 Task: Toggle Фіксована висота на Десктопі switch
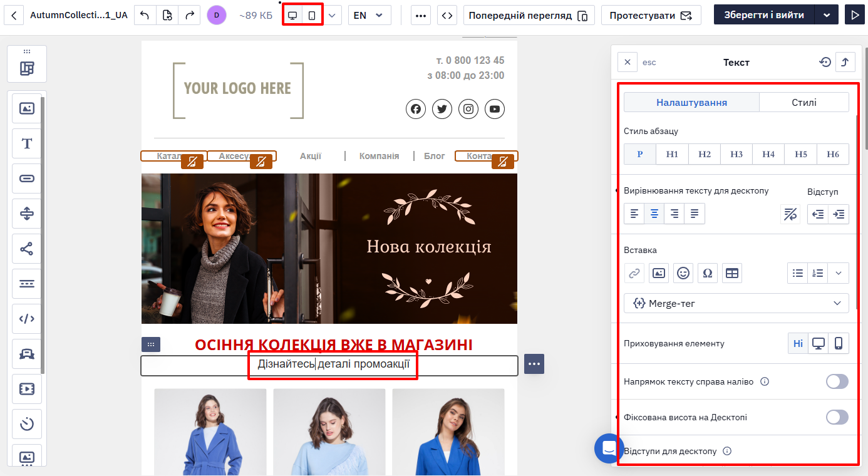837,417
